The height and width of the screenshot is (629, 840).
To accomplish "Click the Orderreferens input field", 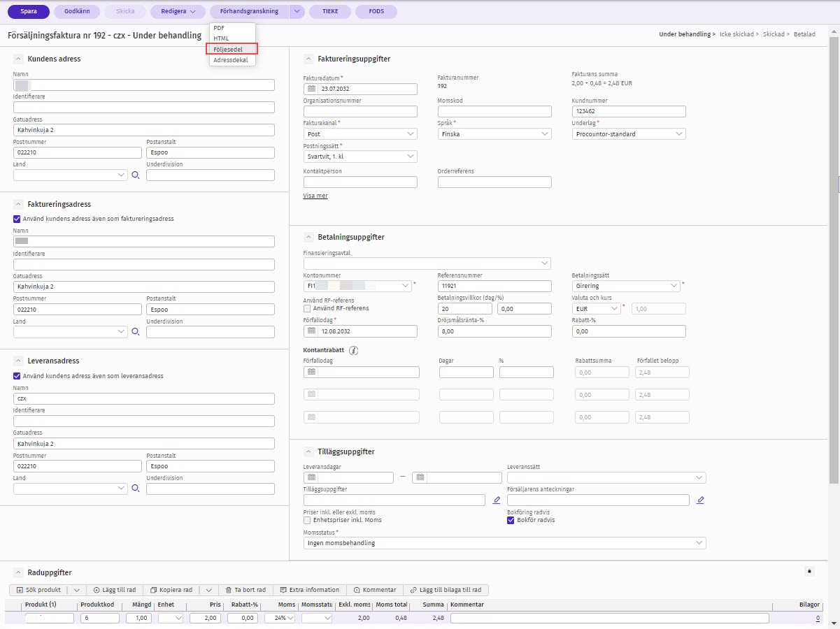I will [494, 182].
